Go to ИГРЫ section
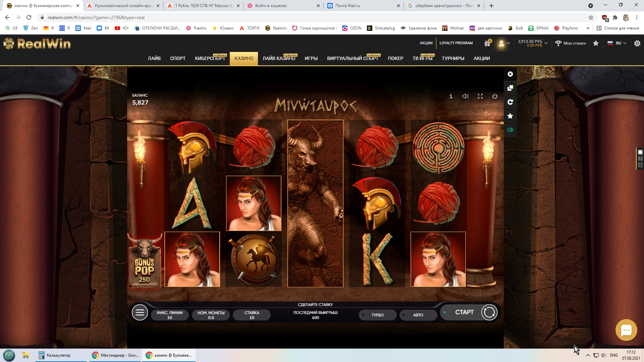The width and height of the screenshot is (644, 362). click(311, 58)
